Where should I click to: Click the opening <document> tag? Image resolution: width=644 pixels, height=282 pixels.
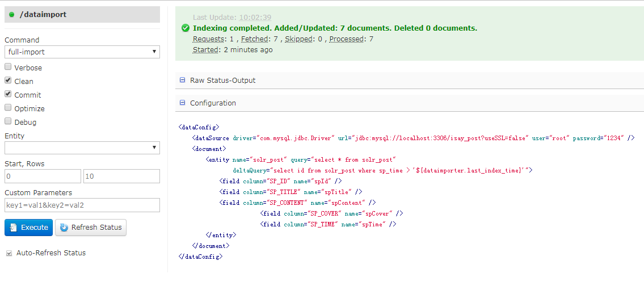[x=209, y=149]
